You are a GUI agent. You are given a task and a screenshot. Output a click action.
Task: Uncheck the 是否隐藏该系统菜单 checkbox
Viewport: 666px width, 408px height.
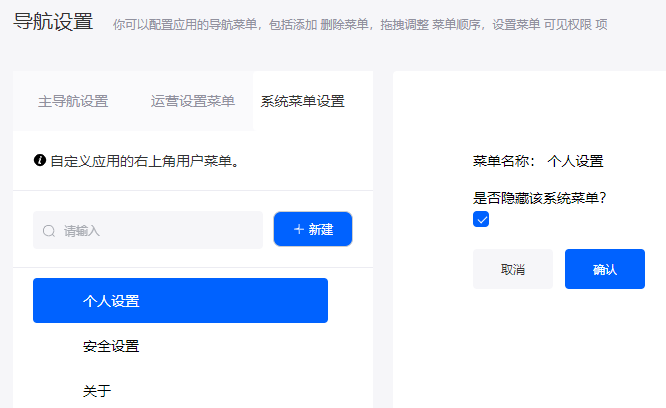pos(481,219)
